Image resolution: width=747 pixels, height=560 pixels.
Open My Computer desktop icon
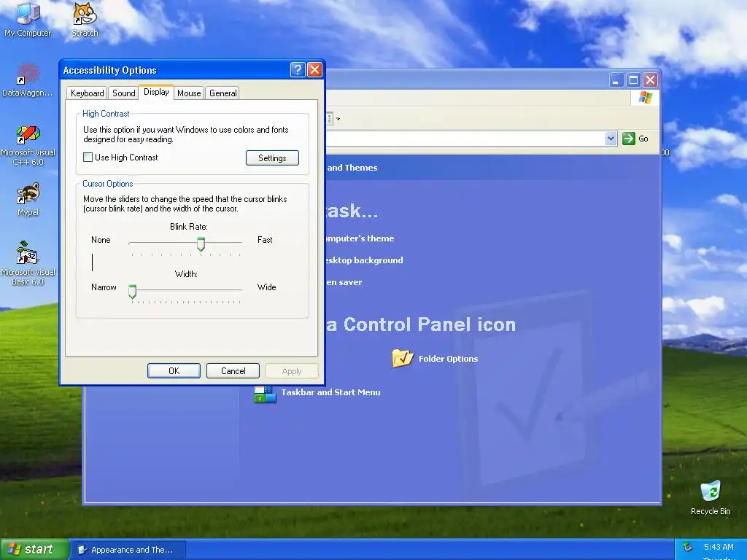coord(28,19)
